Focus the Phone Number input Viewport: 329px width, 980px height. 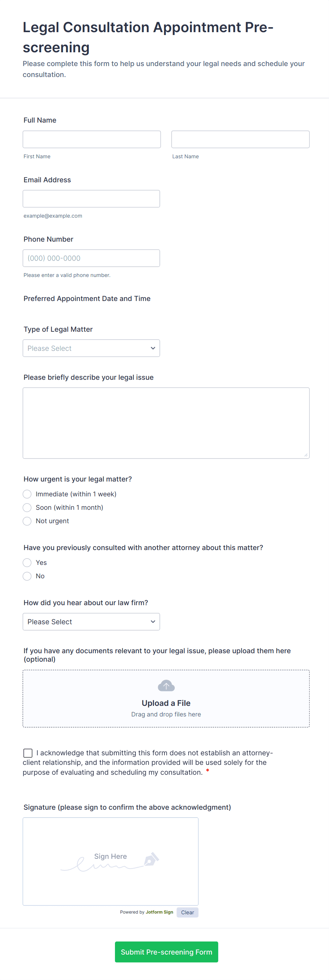pos(91,258)
